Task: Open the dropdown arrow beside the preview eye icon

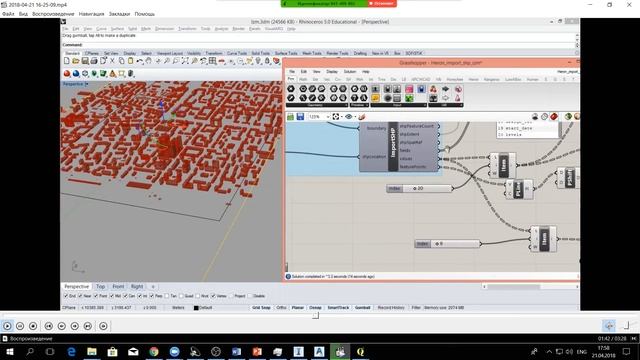Action: click(x=354, y=117)
